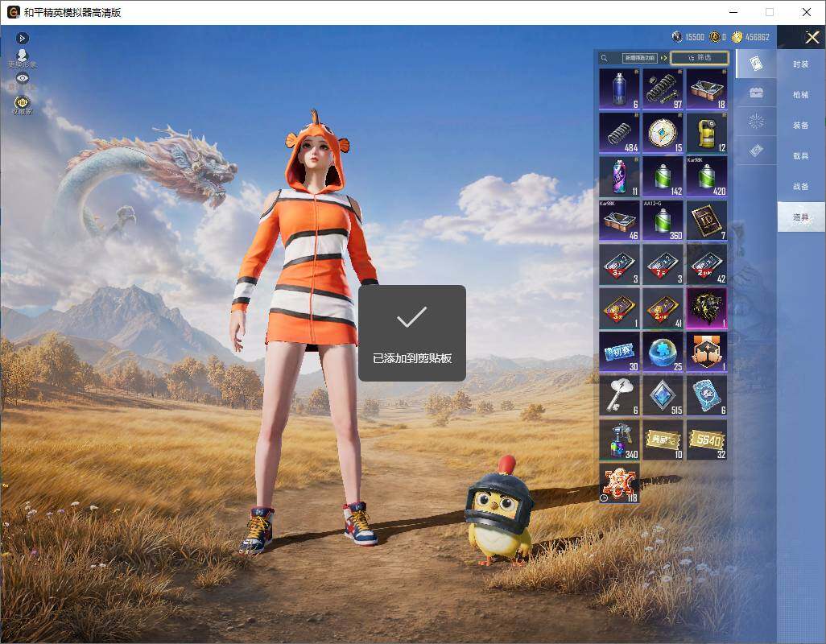Image resolution: width=826 pixels, height=644 pixels.
Task: Select the green spray can counted 142
Action: click(663, 177)
